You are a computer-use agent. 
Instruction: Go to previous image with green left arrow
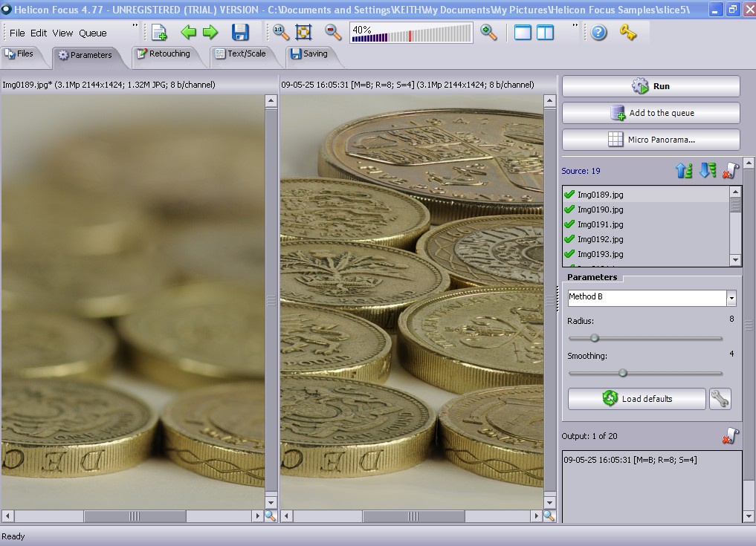pos(188,32)
